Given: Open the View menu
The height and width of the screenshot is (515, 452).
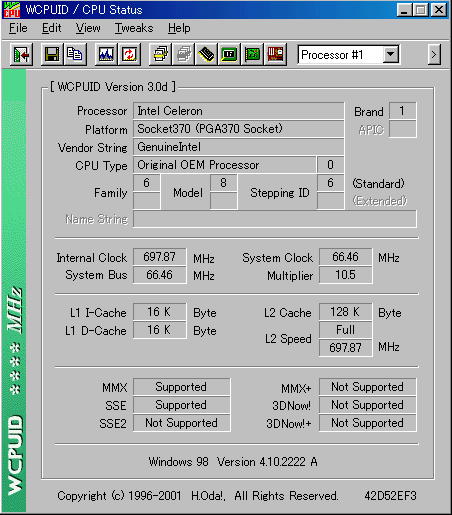Looking at the screenshot, I should [88, 28].
